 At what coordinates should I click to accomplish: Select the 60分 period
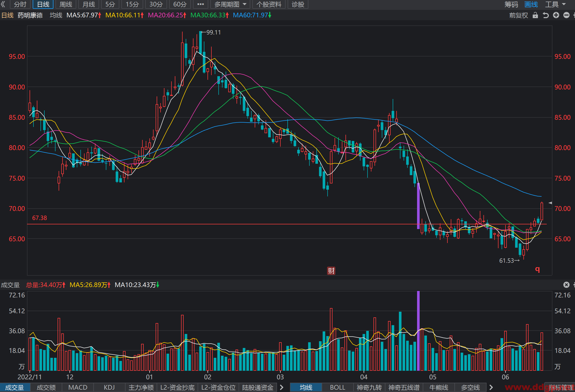point(180,4)
